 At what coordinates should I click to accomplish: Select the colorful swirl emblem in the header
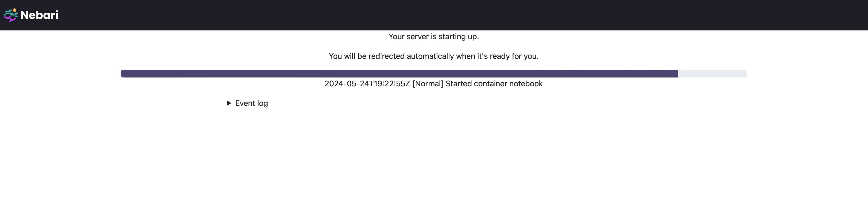point(10,15)
